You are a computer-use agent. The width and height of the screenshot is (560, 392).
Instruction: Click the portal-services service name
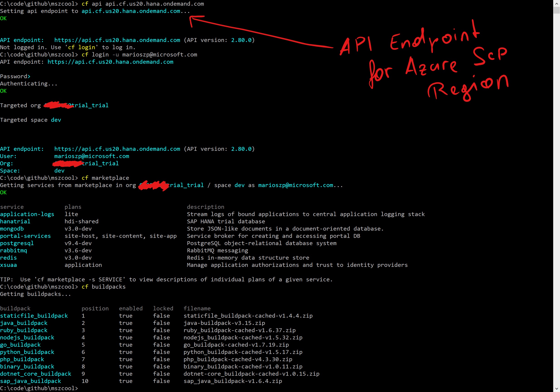(x=25, y=236)
